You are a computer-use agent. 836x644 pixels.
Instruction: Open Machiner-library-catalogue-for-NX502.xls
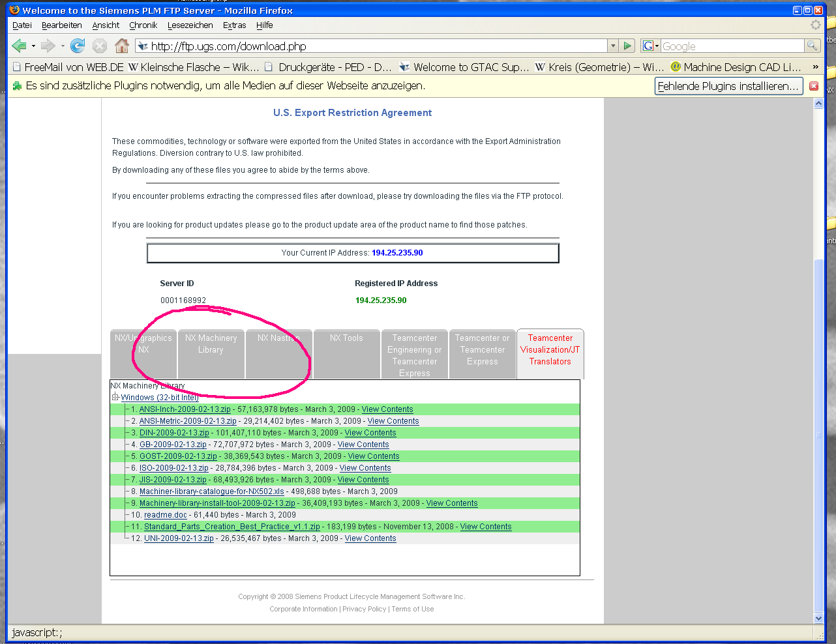[212, 491]
